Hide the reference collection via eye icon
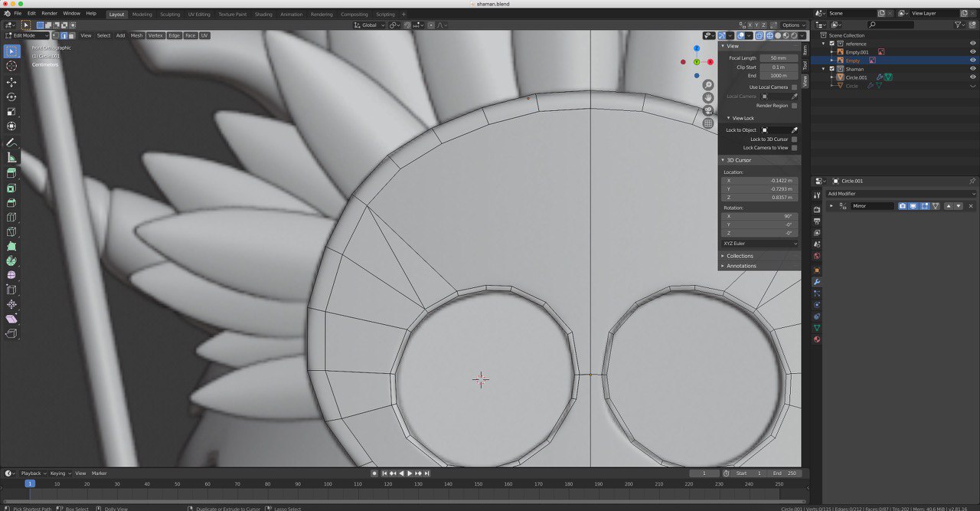This screenshot has height=511, width=980. 973,44
